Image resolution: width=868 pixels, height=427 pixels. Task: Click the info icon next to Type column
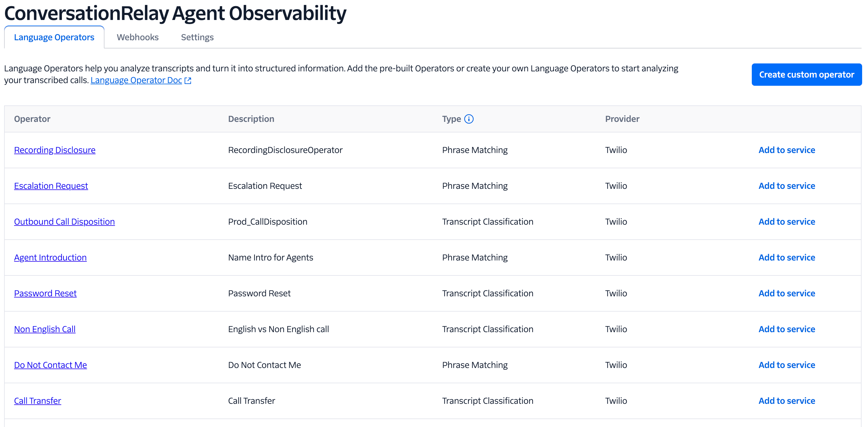(469, 119)
